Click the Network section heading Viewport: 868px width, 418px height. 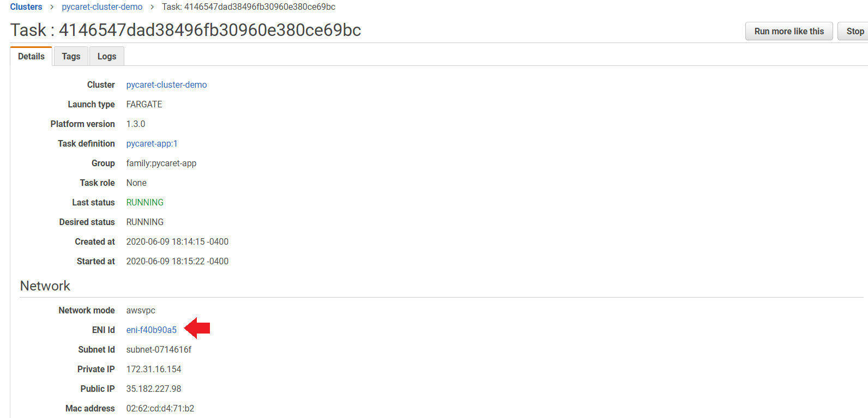45,286
